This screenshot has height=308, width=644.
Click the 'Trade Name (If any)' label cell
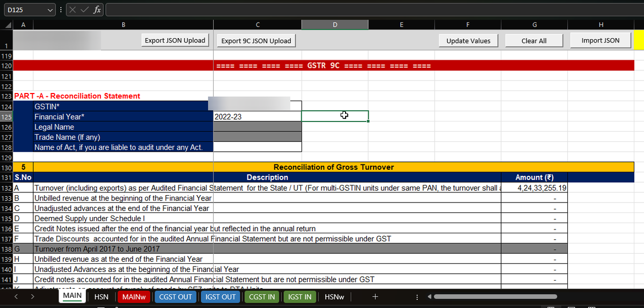(x=123, y=137)
